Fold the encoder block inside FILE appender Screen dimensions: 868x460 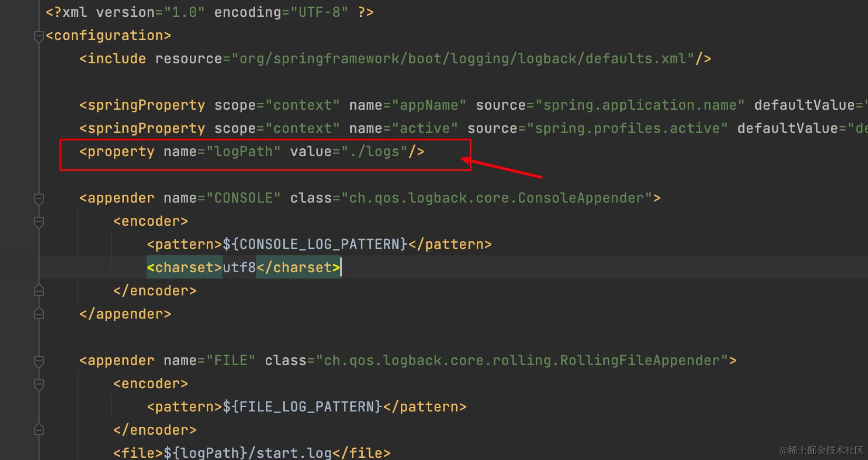click(38, 385)
